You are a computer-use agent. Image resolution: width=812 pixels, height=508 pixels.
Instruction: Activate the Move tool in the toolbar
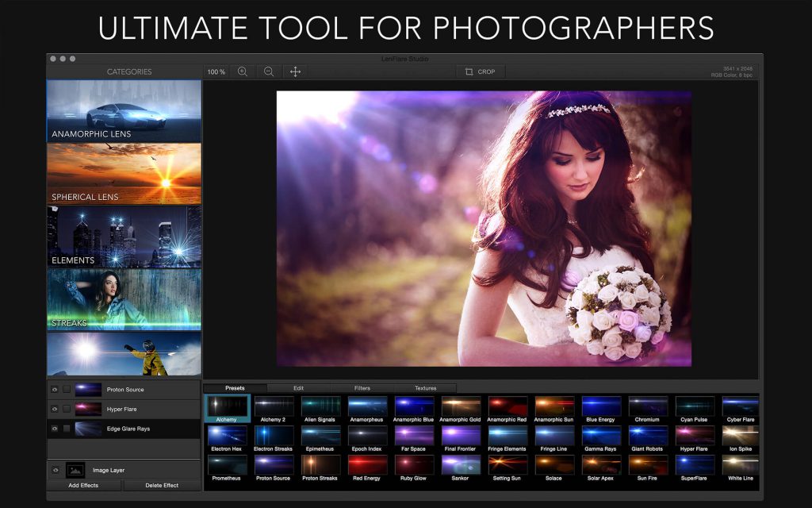click(296, 71)
